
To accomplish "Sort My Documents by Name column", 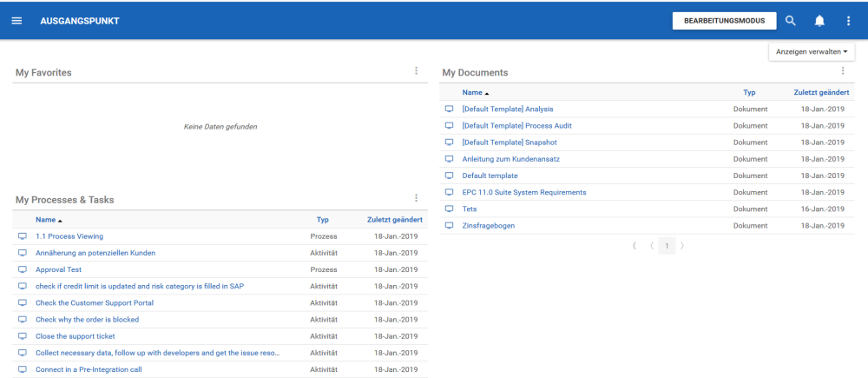I will (x=475, y=92).
